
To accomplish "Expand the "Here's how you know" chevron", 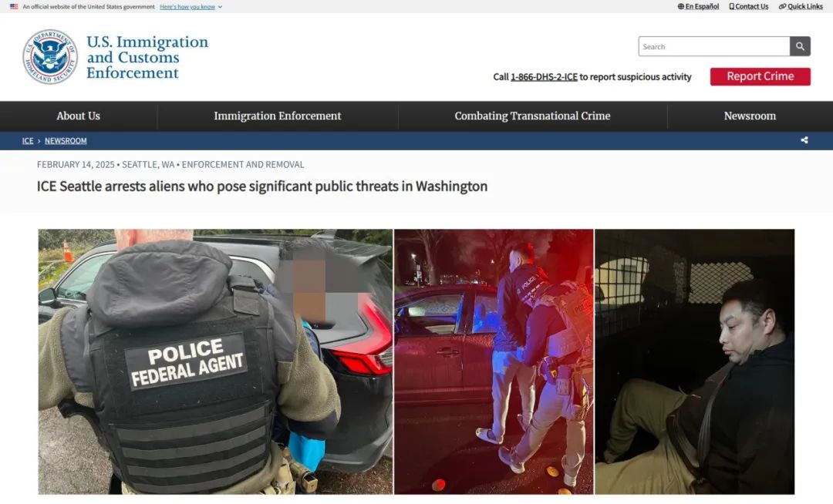I will tap(220, 7).
